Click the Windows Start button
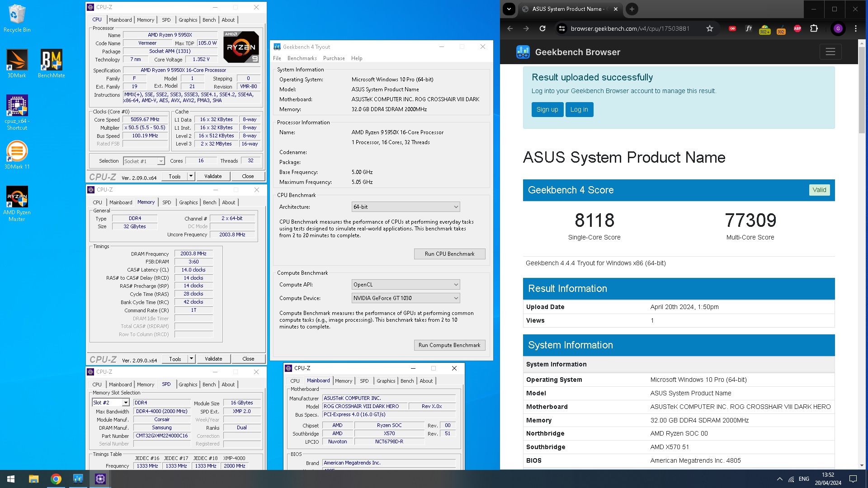Screen dimensions: 868x488 pyautogui.click(x=11, y=479)
